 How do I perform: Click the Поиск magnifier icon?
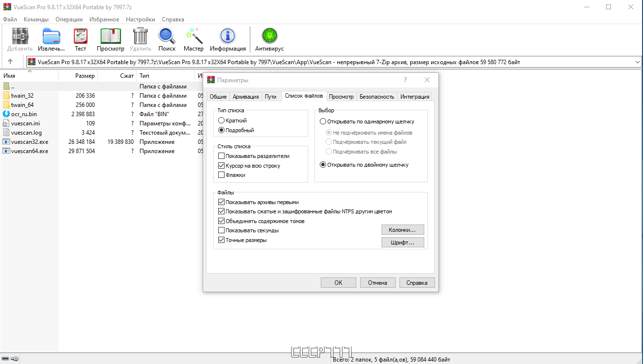pyautogui.click(x=167, y=36)
